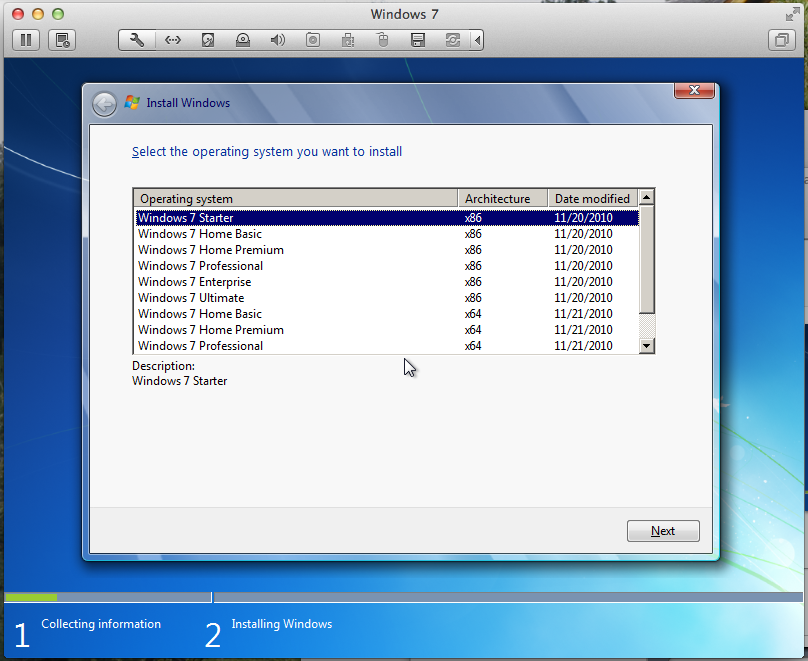The height and width of the screenshot is (661, 808).
Task: Collapse the device toolbar arrow
Action: tap(478, 40)
